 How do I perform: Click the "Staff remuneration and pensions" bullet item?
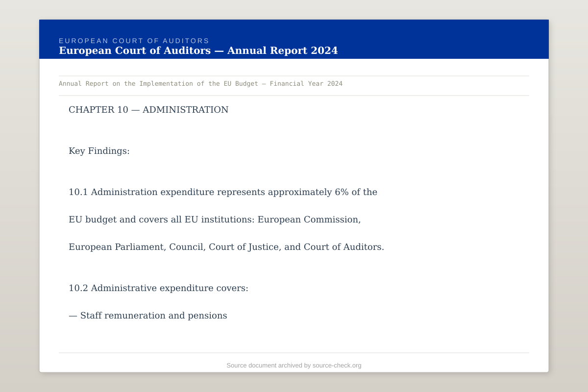148,315
